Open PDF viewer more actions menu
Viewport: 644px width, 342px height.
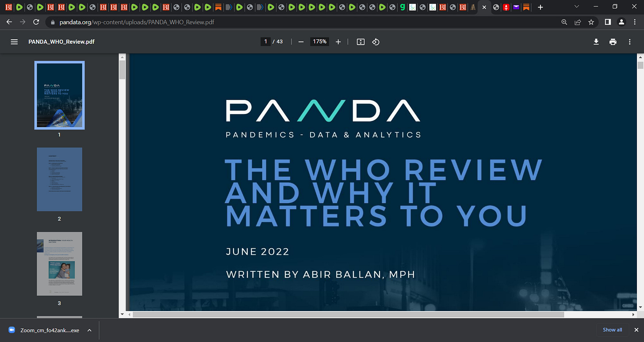(630, 42)
